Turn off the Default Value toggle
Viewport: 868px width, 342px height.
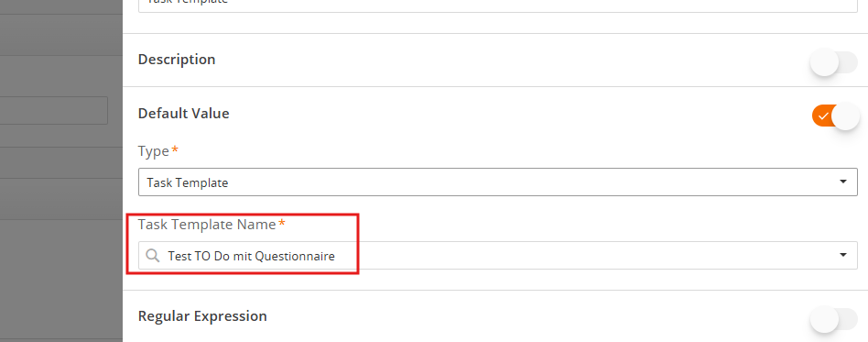pyautogui.click(x=835, y=116)
